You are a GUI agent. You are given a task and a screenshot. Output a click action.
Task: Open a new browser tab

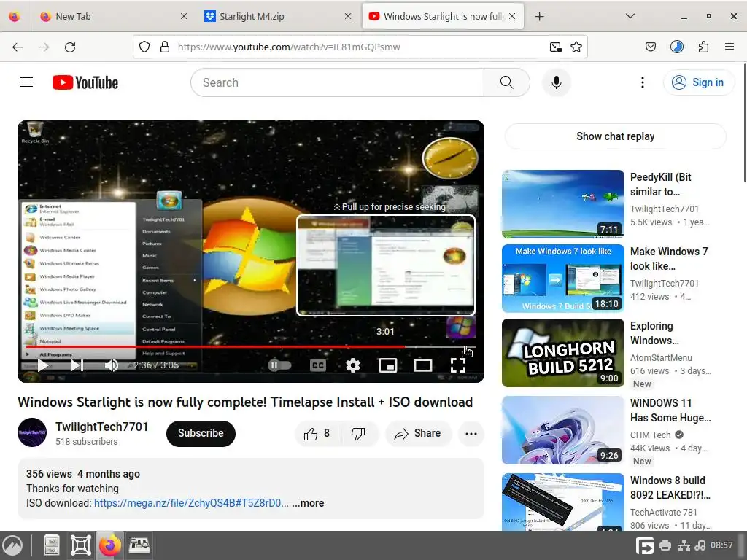[539, 17]
